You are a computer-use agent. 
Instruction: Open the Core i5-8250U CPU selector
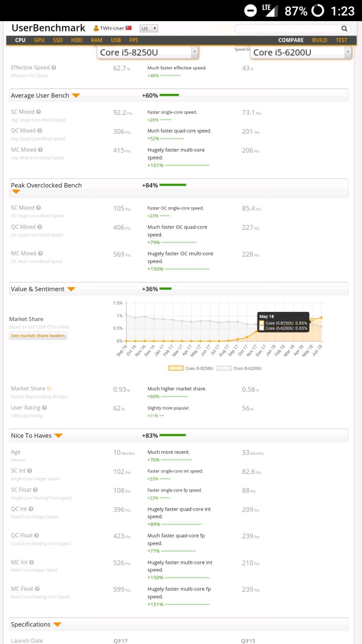147,52
